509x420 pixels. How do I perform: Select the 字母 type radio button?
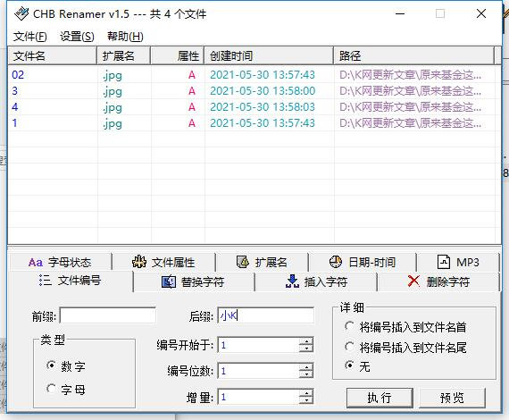(51, 388)
